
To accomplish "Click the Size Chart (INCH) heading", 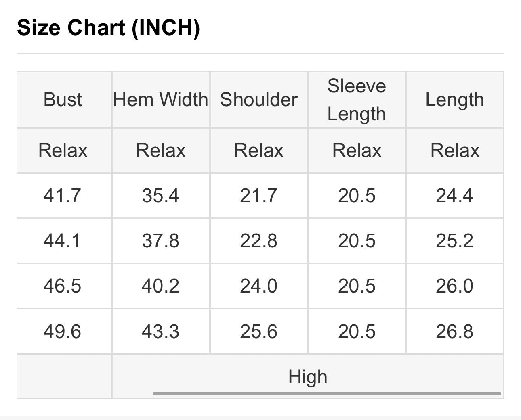I will tap(108, 28).
